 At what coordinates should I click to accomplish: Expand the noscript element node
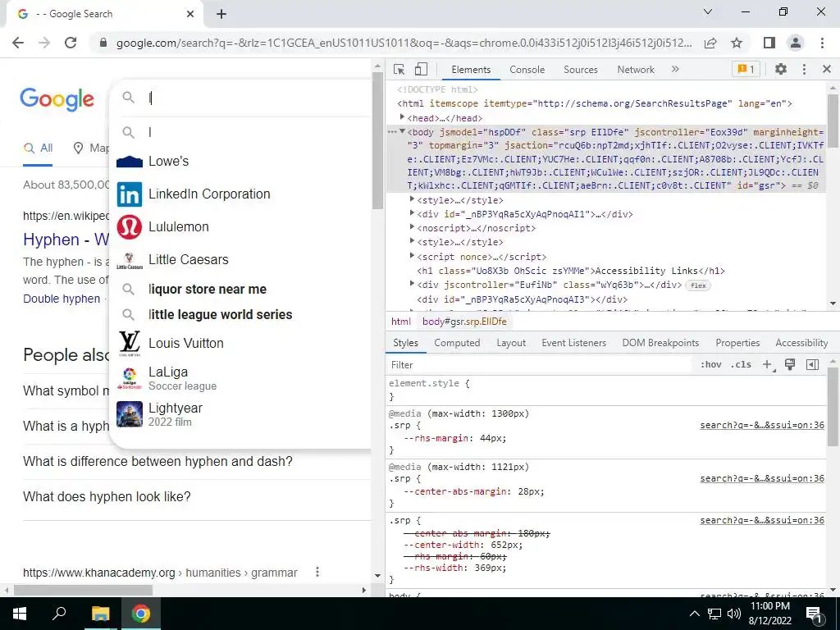coord(412,228)
